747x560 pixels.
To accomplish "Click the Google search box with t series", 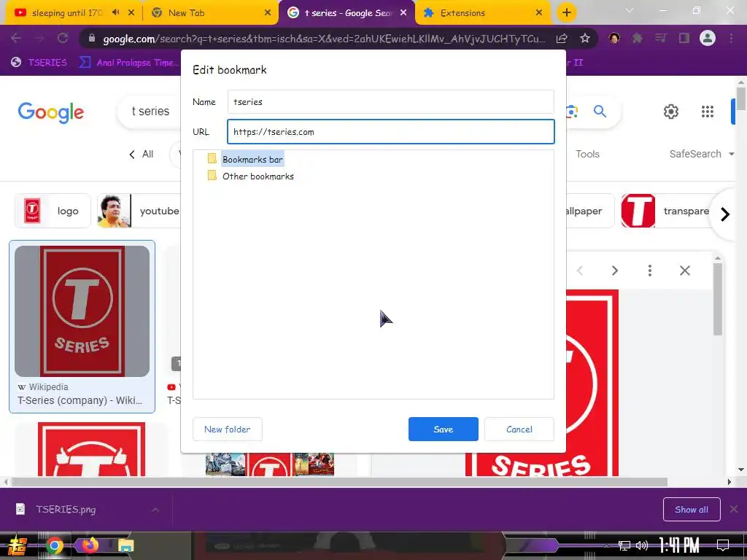I will (x=149, y=112).
